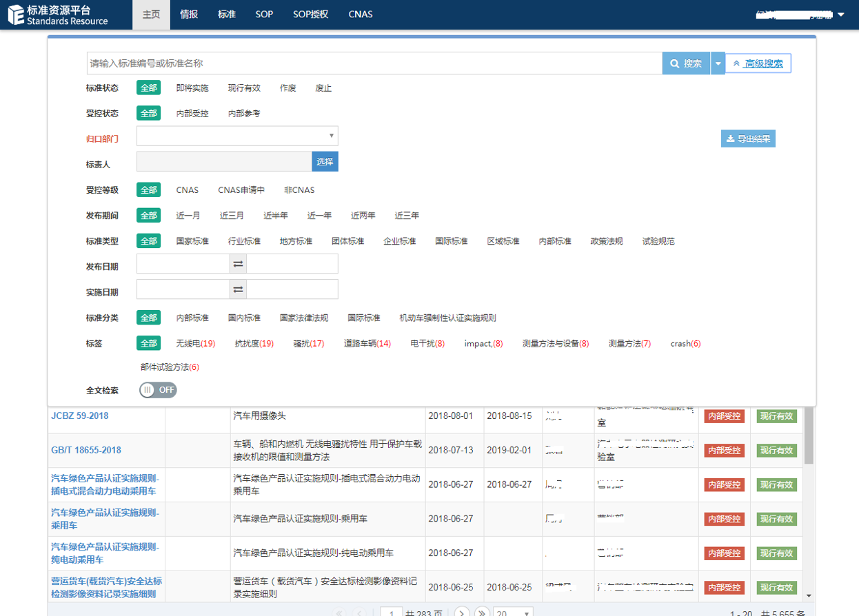Select 内部受控 under 受控状态
The image size is (859, 616).
click(x=192, y=113)
